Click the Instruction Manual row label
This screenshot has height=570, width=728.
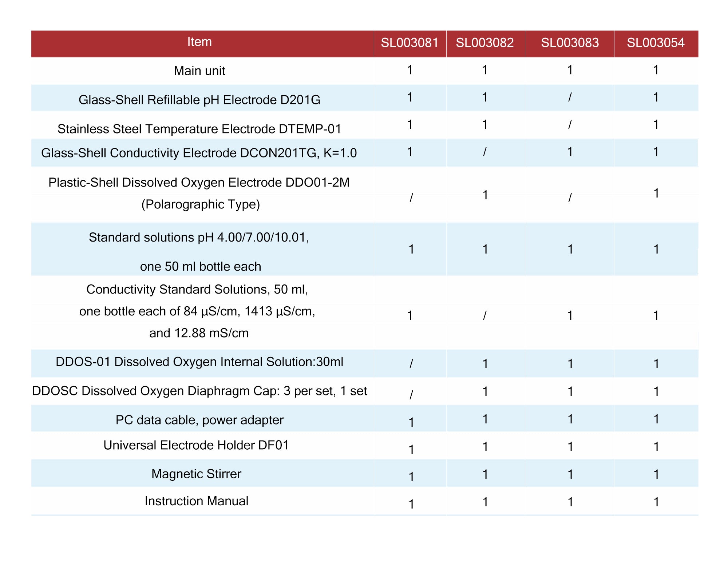click(x=197, y=501)
